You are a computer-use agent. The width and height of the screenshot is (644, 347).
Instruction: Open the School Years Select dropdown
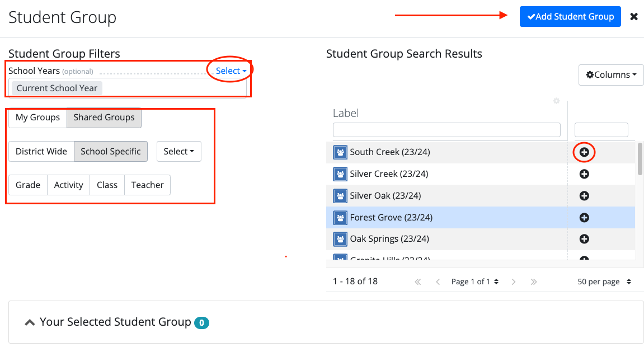coord(229,71)
